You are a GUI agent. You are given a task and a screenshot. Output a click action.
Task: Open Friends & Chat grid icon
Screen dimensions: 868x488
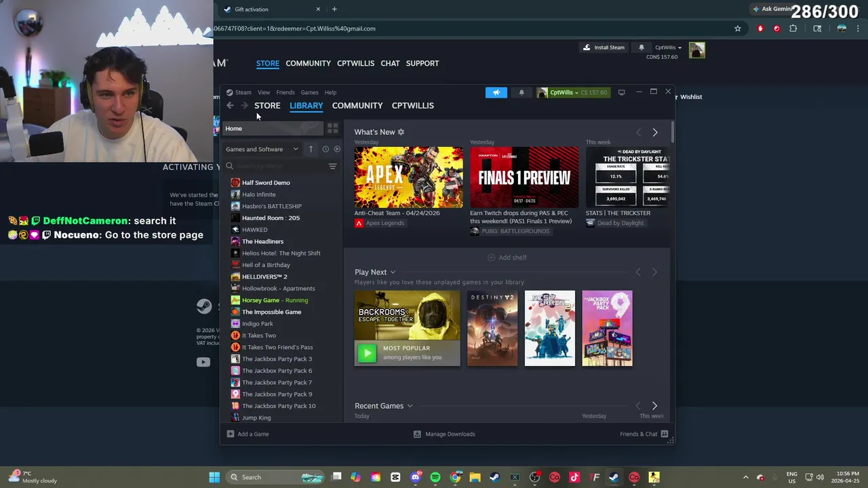[665, 434]
